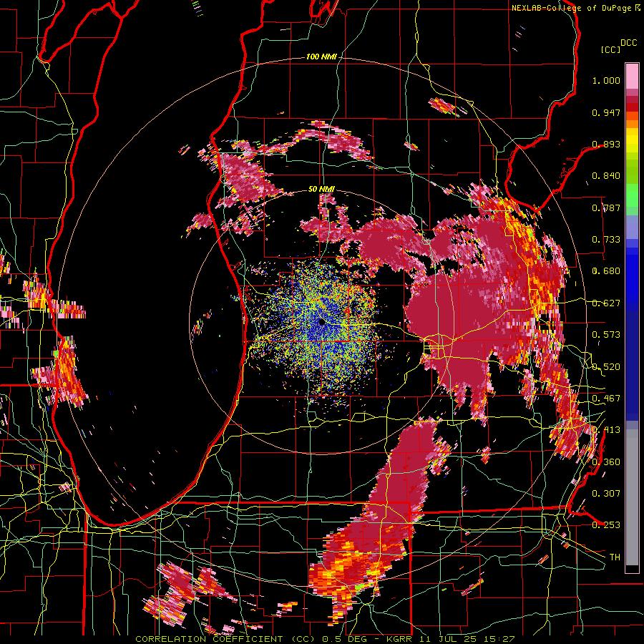Click the Correlation Coefficient caption at the bottom
This screenshot has height=644, width=644.
click(325, 639)
